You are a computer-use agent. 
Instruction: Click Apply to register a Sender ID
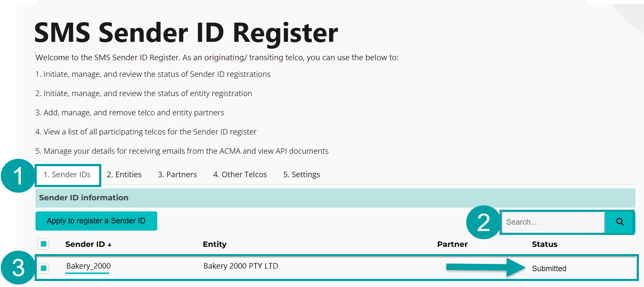tap(96, 221)
